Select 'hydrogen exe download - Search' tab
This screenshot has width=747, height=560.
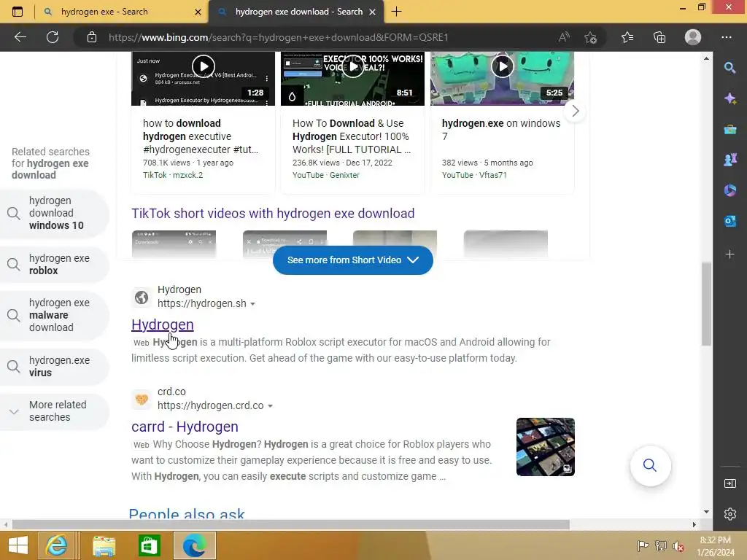(x=298, y=12)
